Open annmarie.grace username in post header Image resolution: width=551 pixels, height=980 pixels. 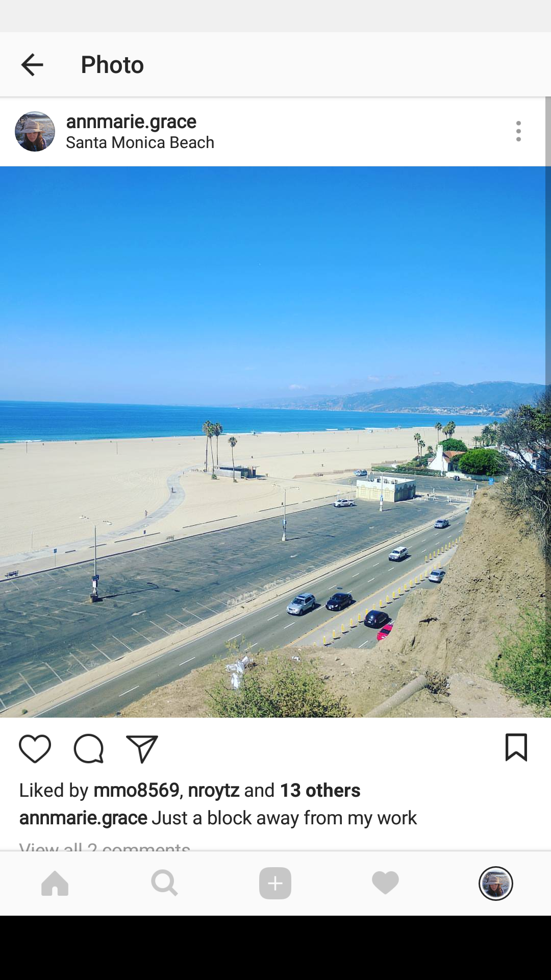point(131,121)
